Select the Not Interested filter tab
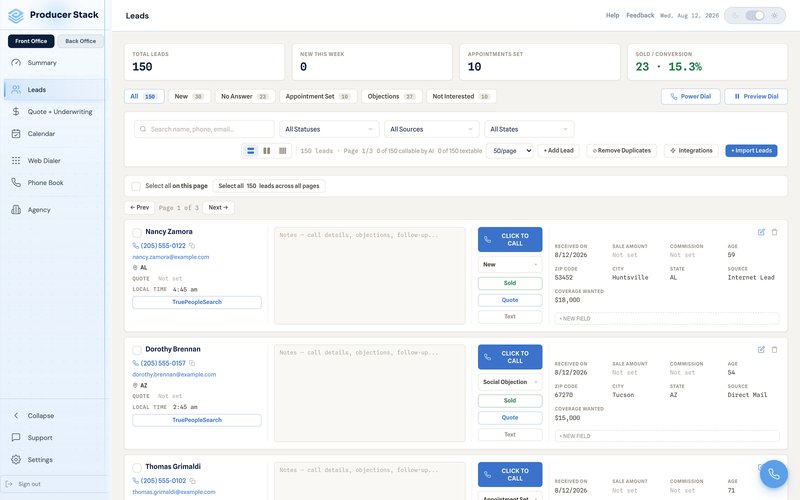800x500 pixels. pos(461,96)
